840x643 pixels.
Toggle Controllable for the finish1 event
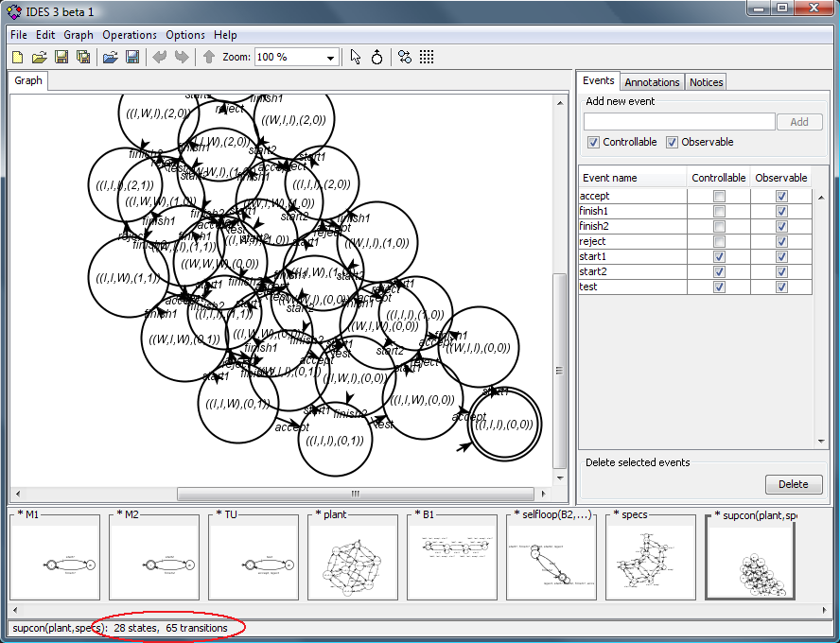tap(719, 212)
